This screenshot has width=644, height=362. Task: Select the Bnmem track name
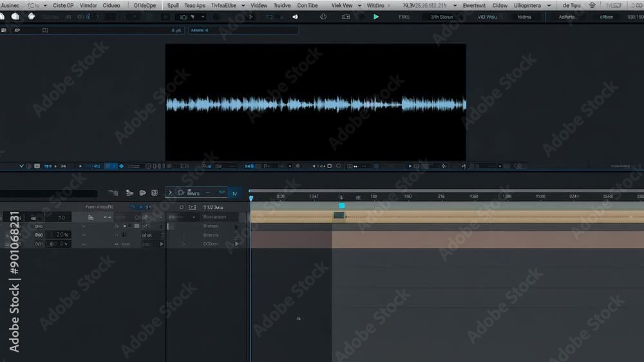click(x=211, y=226)
